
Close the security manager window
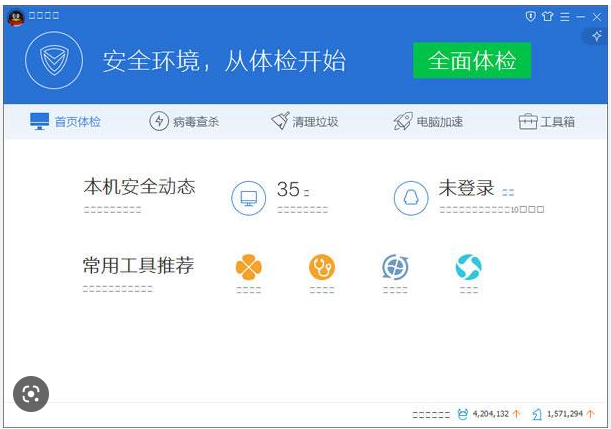[597, 17]
